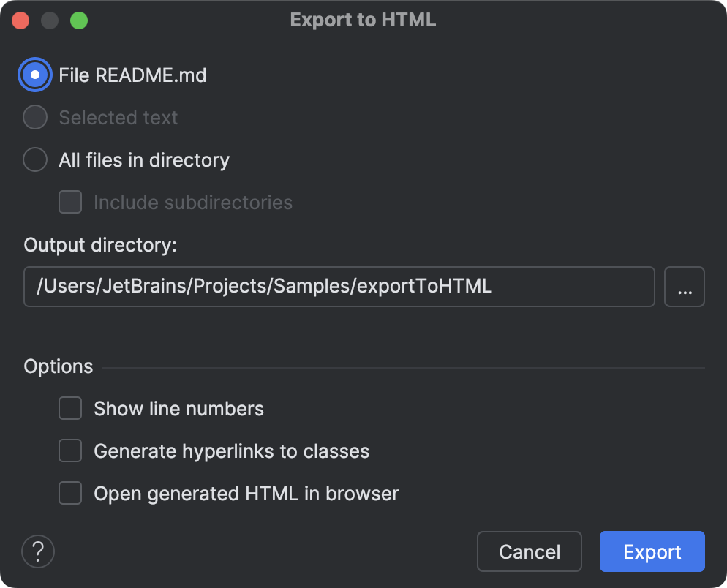The width and height of the screenshot is (727, 588).
Task: Minimize the Export to HTML dialog
Action: pos(50,20)
